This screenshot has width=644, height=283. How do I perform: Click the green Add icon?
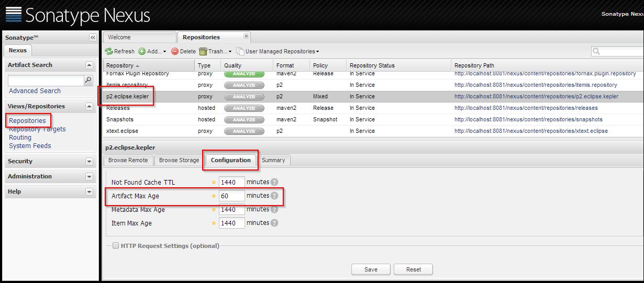[142, 51]
